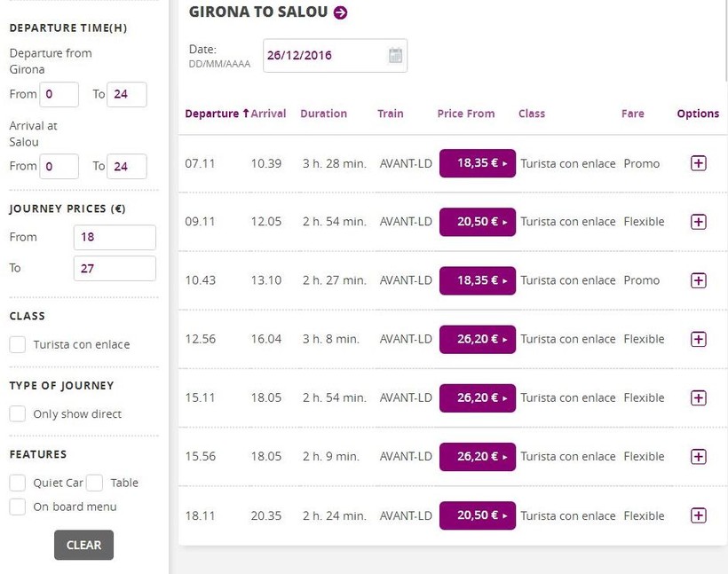Click plus icon for the 15.11 train
This screenshot has height=574, width=728.
coord(698,397)
